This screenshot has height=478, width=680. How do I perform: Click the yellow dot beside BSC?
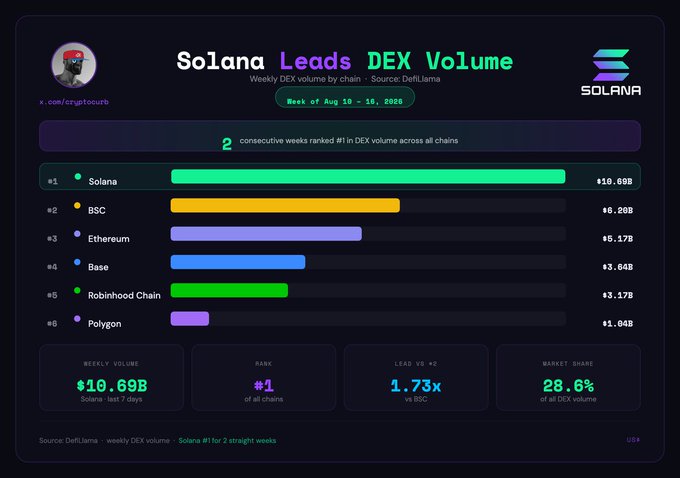click(x=77, y=205)
